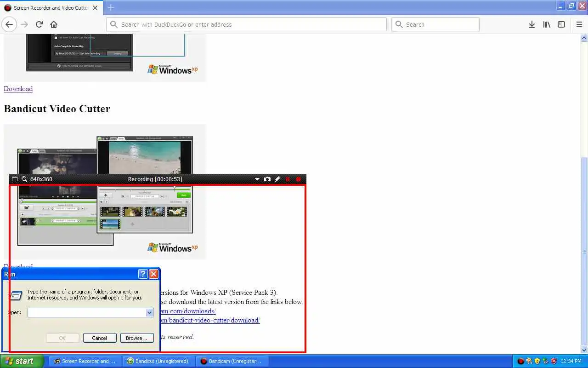Go to the browser home page icon
The height and width of the screenshot is (368, 588).
click(54, 24)
